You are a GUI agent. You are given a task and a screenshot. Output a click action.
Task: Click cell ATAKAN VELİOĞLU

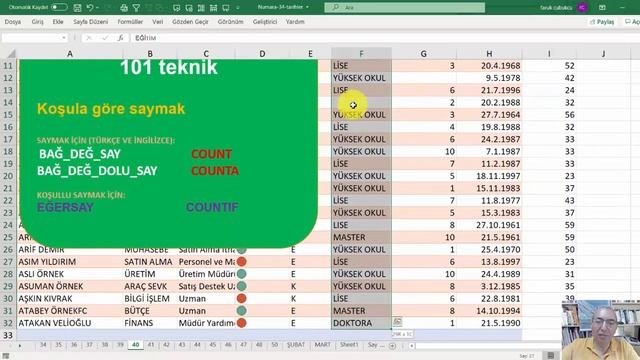[70, 323]
